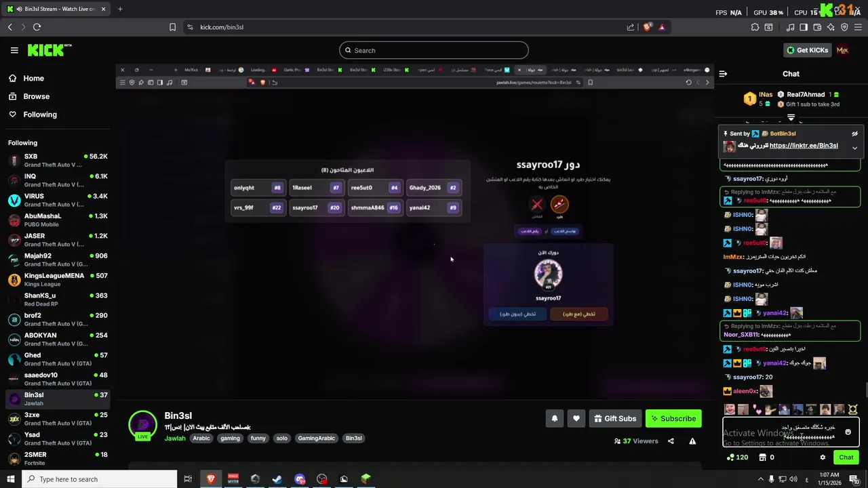Viewport: 868px width, 488px height.
Task: Open AbuMashaL channel in following list
Action: click(x=57, y=220)
